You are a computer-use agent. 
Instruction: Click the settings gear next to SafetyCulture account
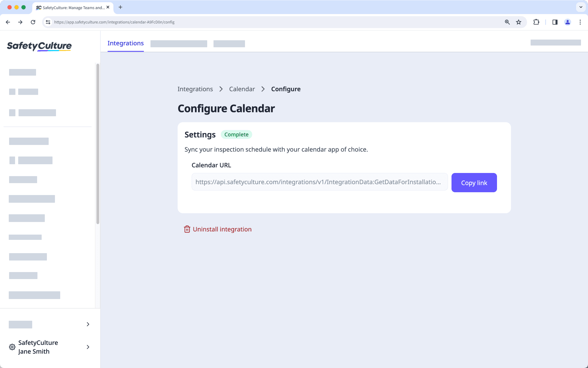point(12,347)
